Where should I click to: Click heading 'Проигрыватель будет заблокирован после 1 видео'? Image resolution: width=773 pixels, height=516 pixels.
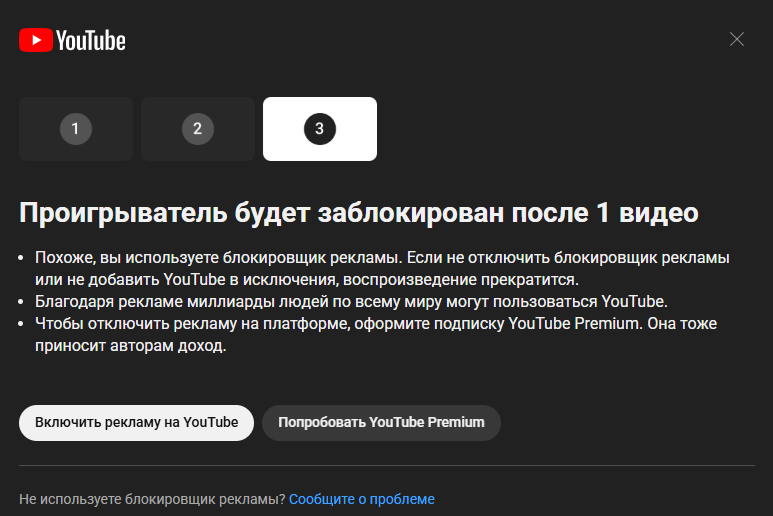359,213
